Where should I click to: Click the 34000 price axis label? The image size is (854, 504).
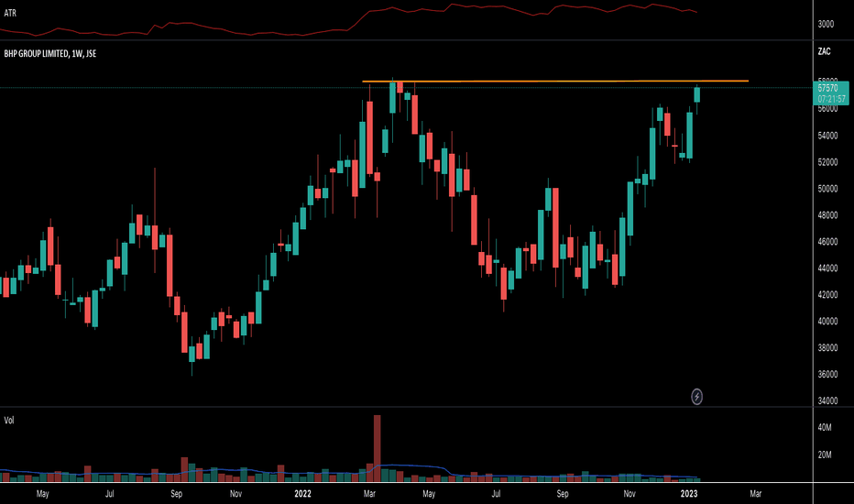(827, 400)
